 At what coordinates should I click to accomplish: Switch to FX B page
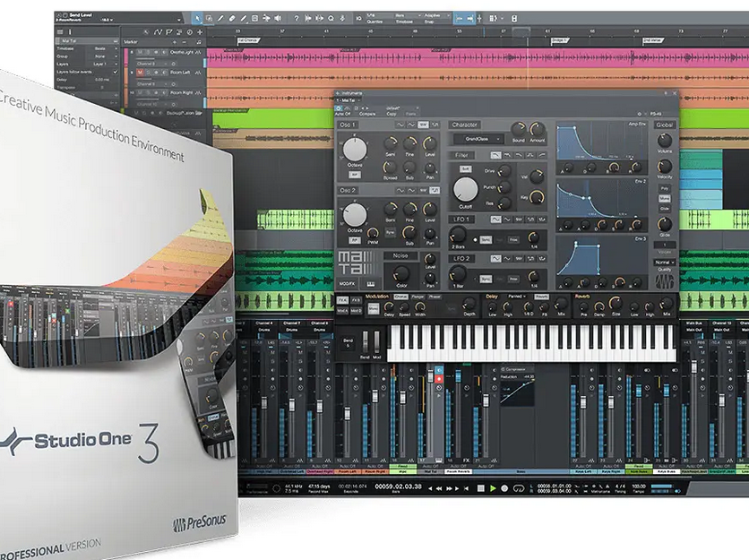(356, 300)
